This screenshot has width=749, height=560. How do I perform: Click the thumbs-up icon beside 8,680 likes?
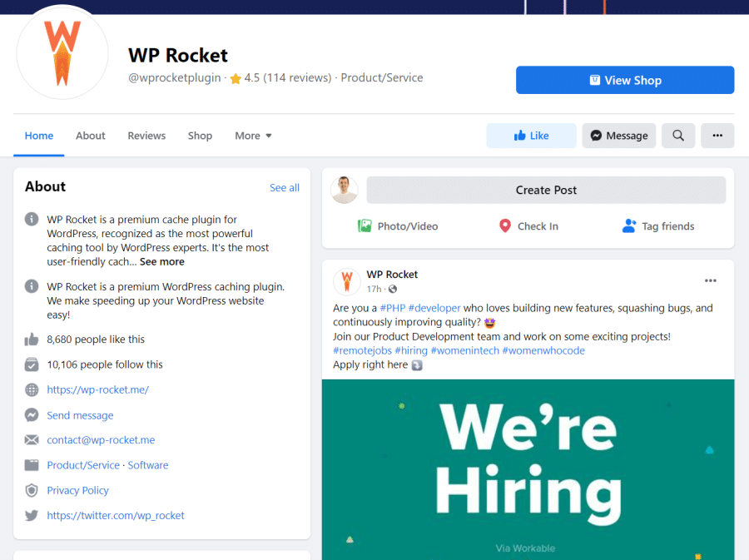click(32, 339)
